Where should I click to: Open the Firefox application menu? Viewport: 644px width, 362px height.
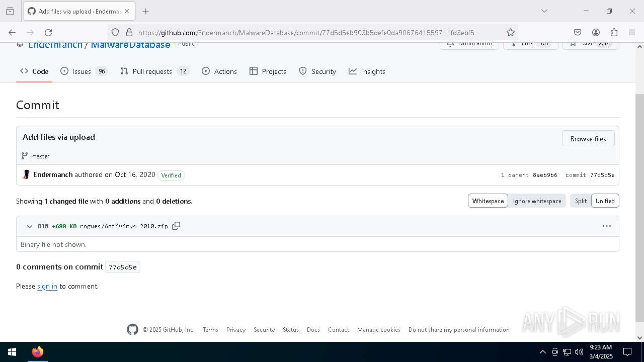[x=632, y=32]
